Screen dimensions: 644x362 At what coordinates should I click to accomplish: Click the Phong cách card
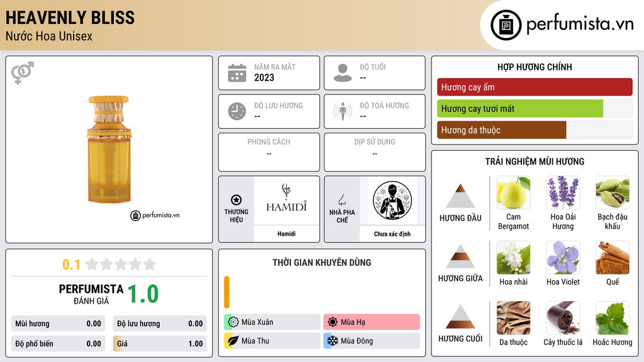pos(269,152)
